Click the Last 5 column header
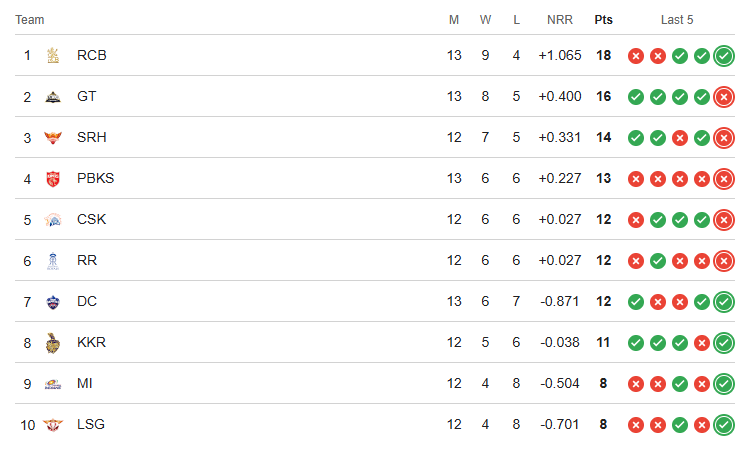This screenshot has width=748, height=464. tap(677, 20)
